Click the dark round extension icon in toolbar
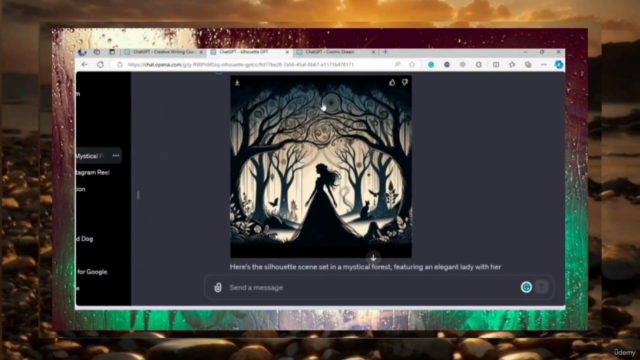Screen dimensions: 640x360 pyautogui.click(x=447, y=64)
